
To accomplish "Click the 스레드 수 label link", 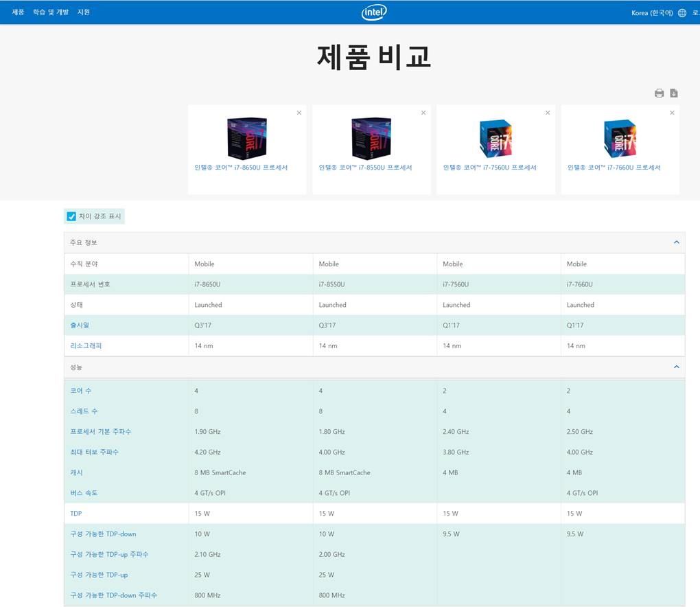I will tap(84, 411).
